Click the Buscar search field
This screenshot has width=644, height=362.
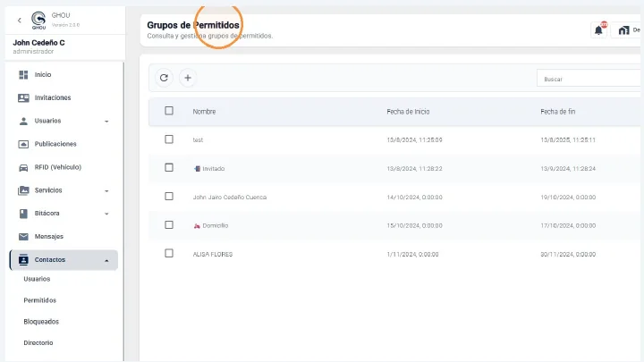tap(589, 78)
